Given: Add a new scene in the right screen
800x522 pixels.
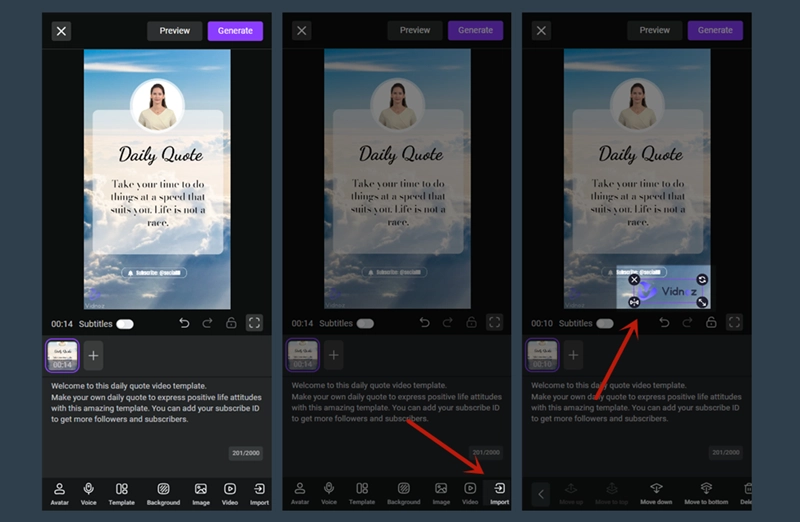Looking at the screenshot, I should click(x=573, y=355).
